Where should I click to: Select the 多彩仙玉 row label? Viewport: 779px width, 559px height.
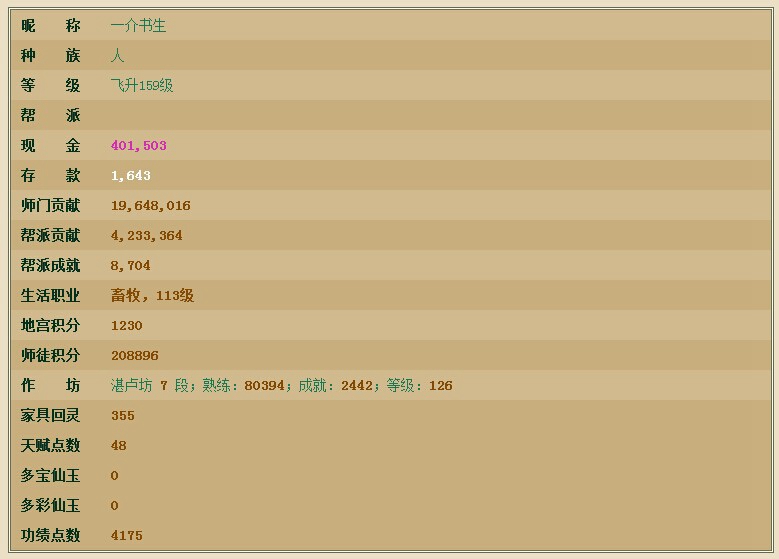click(x=50, y=506)
